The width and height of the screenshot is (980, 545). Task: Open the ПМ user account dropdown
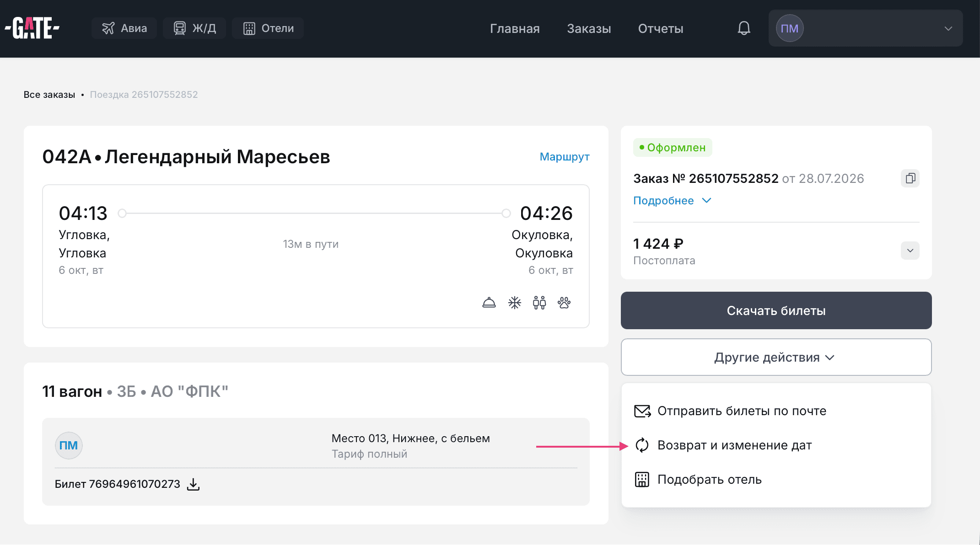tap(866, 28)
